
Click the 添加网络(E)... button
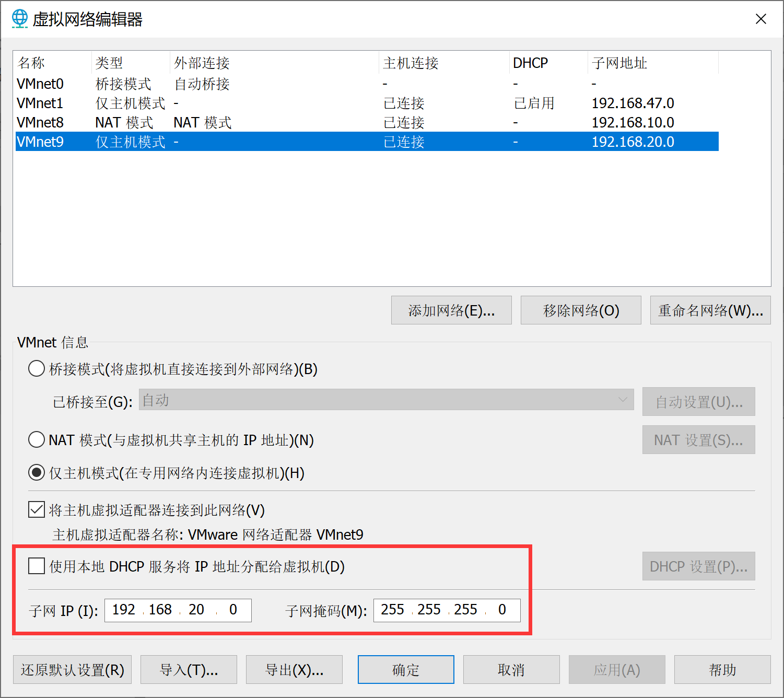[x=451, y=310]
